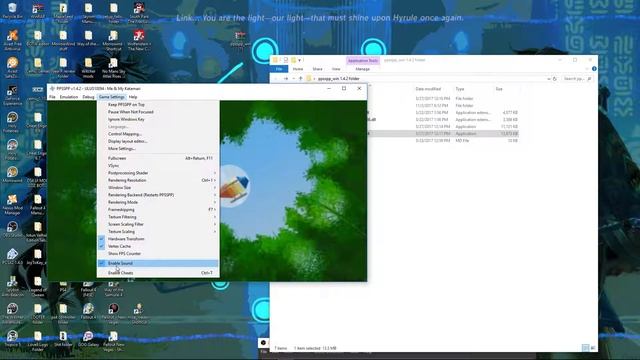Open the Nexus Mod Manager desktop icon
Screen dimensions: 640x360
(x=12, y=204)
